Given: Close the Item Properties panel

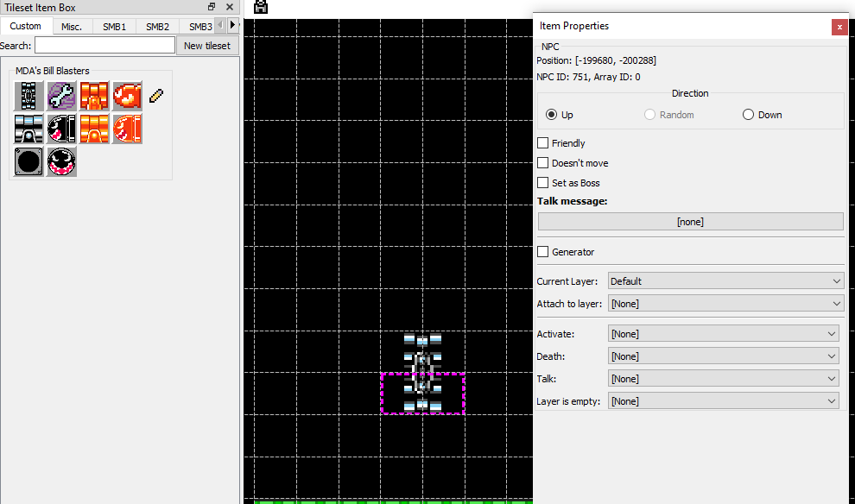Looking at the screenshot, I should click(839, 27).
